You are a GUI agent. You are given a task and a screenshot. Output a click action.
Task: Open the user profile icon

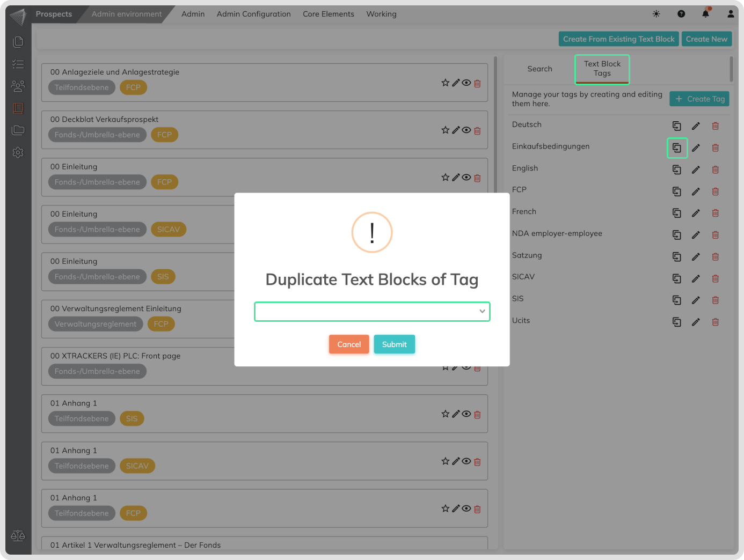730,14
